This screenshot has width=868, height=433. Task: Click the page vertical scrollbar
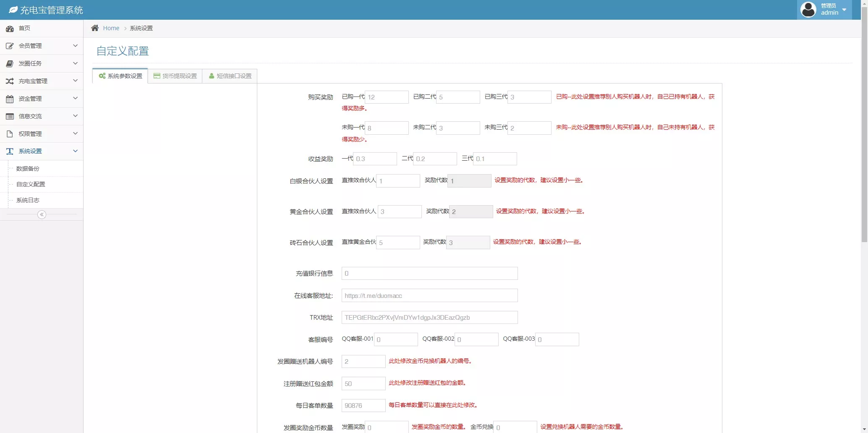pyautogui.click(x=864, y=126)
